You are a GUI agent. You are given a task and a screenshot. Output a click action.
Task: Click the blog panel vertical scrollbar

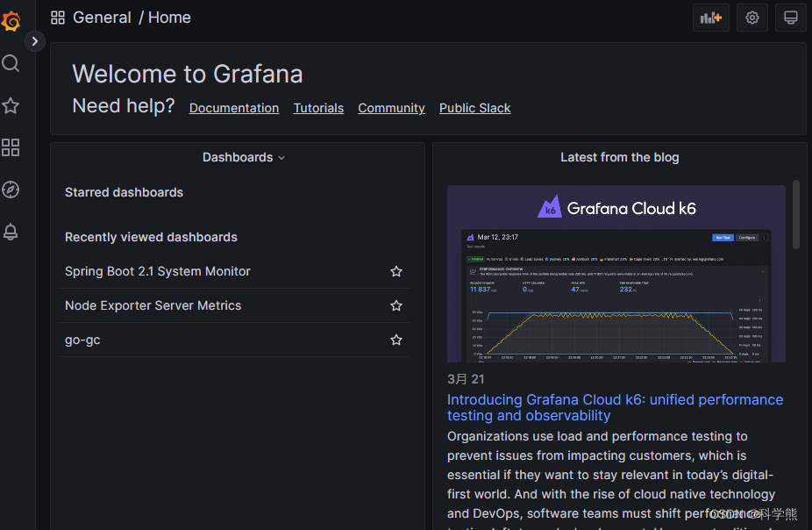[x=796, y=214]
